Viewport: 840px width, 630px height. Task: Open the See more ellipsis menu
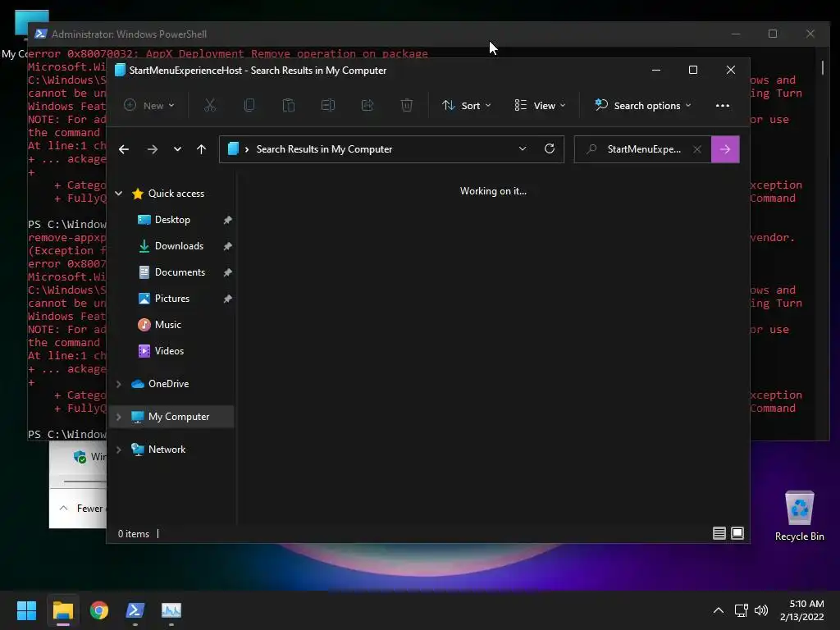pos(723,106)
